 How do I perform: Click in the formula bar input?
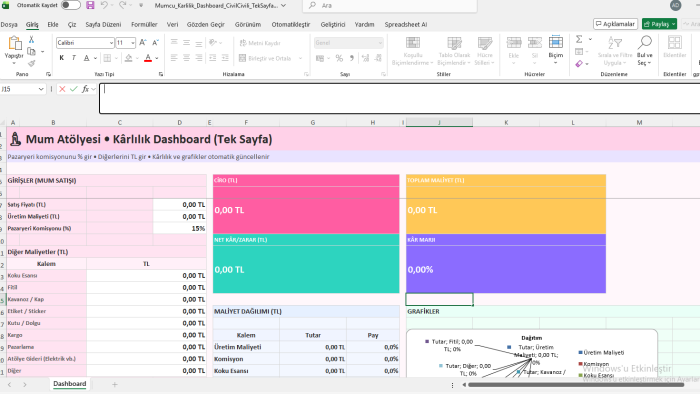tap(400, 98)
